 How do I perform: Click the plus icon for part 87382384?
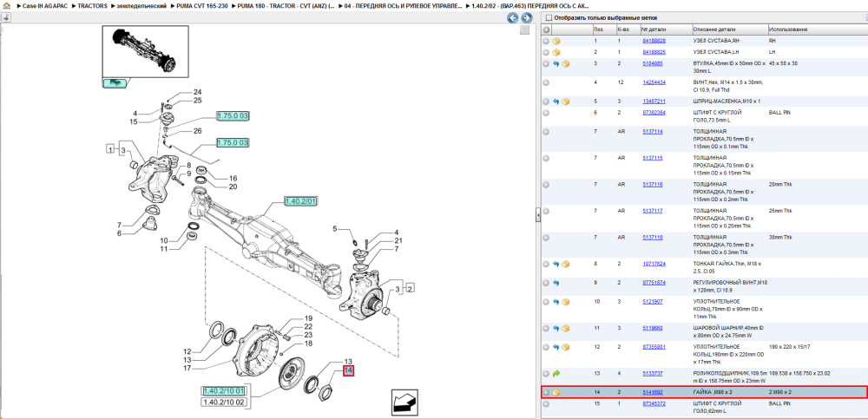(x=546, y=113)
